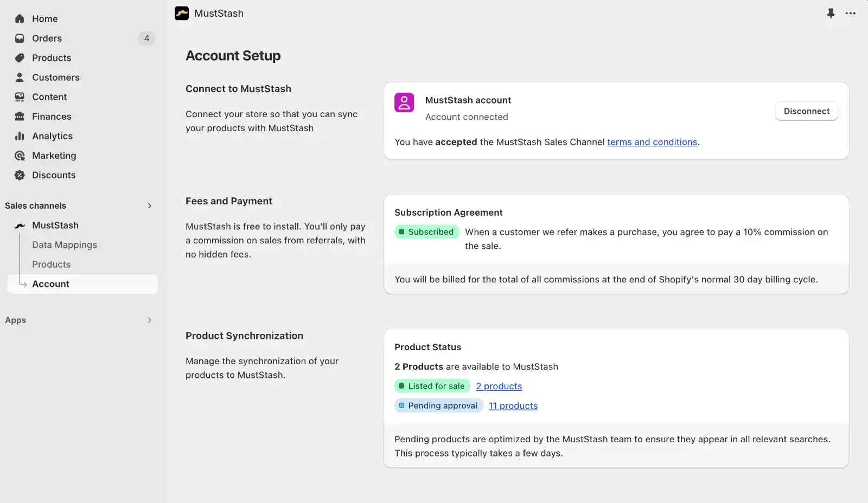Click the MustStash account card title
Image resolution: width=868 pixels, height=503 pixels.
[x=468, y=100]
